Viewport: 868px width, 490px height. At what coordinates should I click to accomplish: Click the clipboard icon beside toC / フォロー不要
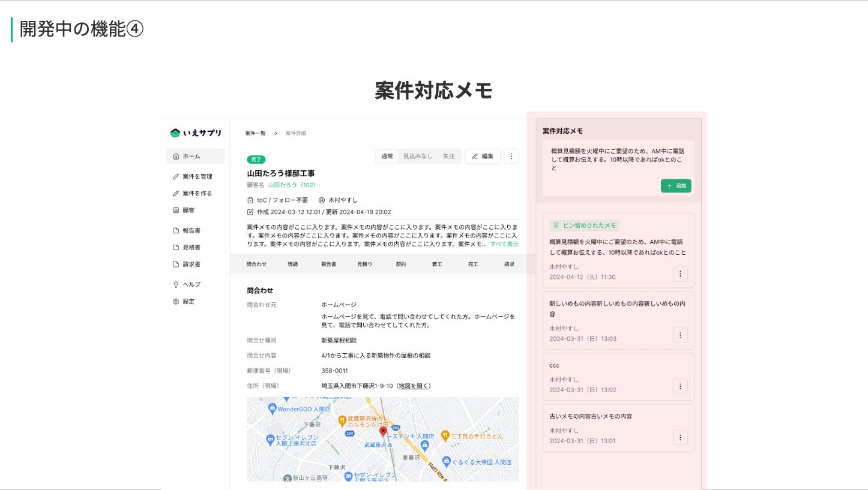coord(250,200)
